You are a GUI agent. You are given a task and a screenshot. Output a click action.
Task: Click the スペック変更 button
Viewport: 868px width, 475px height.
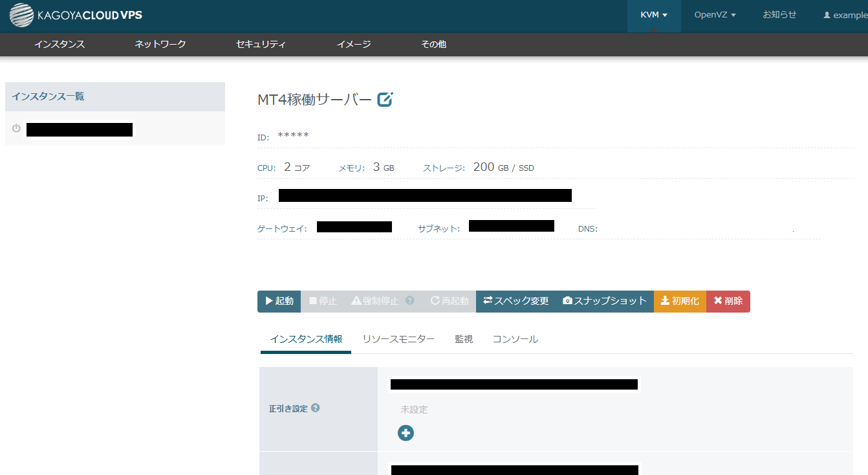515,301
